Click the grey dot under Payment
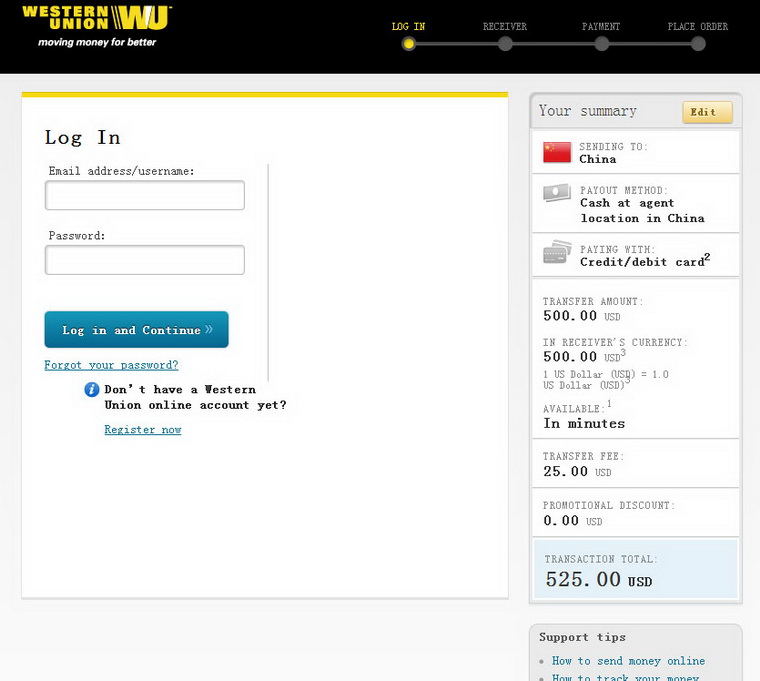Screen dimensions: 760x681 coord(601,44)
